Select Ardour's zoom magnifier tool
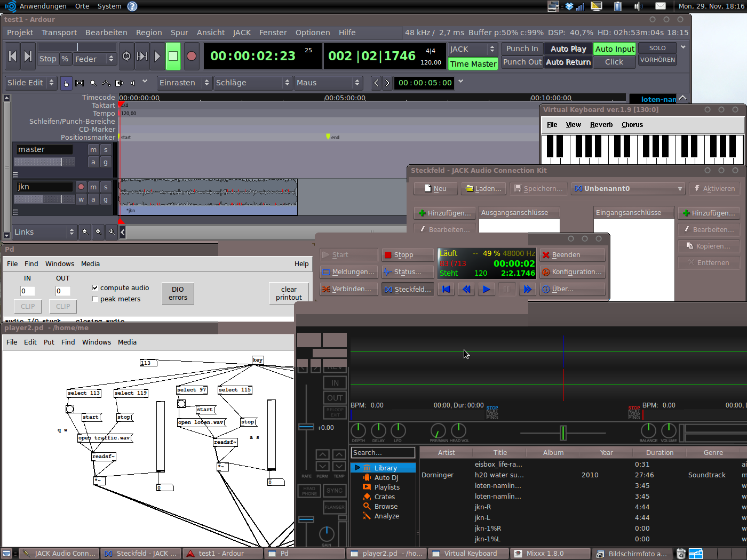Viewport: 747px width, 560px height. 93,83
